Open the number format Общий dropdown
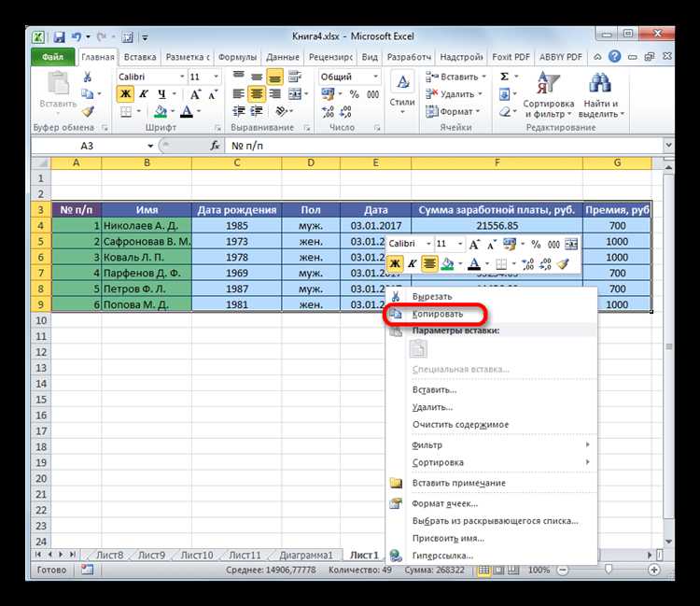 pyautogui.click(x=375, y=77)
